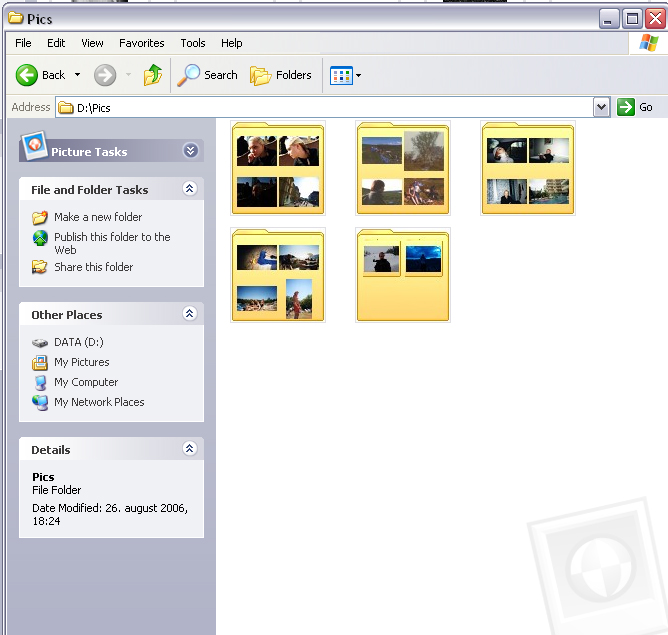Select folder thumbnail with landscape and tree photos
This screenshot has height=635, width=668.
(x=403, y=168)
